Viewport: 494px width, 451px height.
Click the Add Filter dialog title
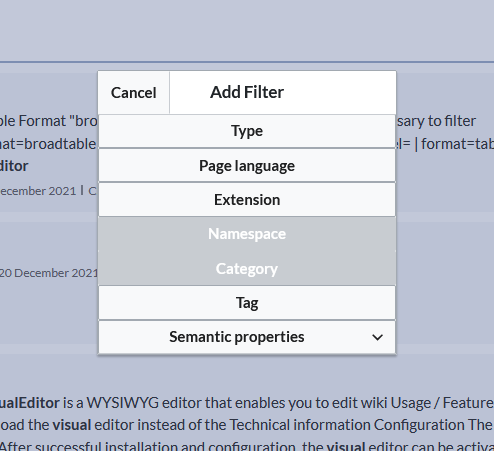247,92
